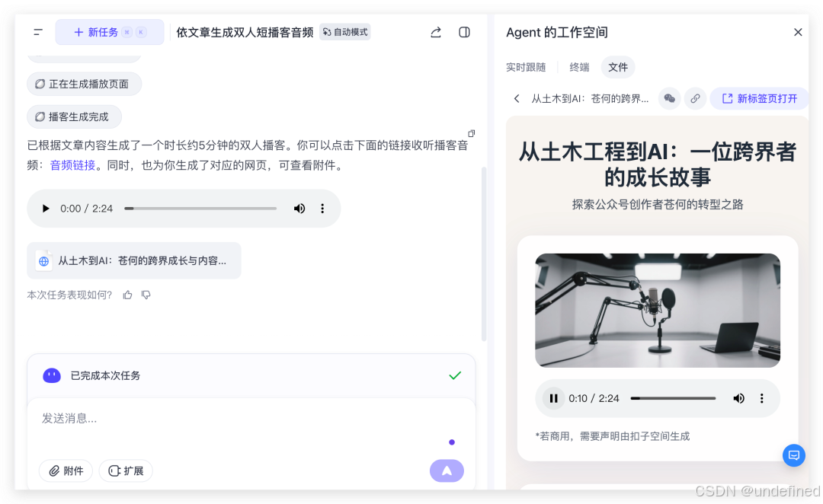Seek on the chat audio progress bar
Image resolution: width=823 pixels, height=504 pixels.
click(x=200, y=209)
